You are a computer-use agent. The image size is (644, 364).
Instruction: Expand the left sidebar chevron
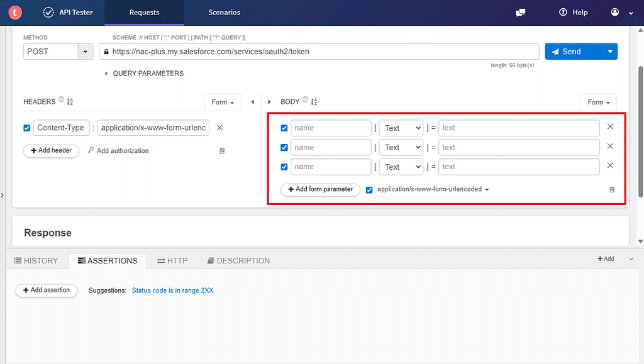coord(3,196)
